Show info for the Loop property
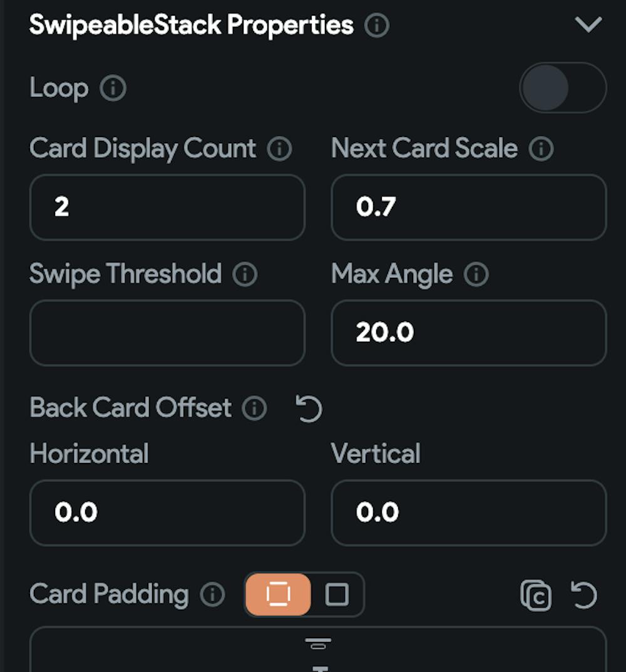This screenshot has width=626, height=672. [113, 88]
